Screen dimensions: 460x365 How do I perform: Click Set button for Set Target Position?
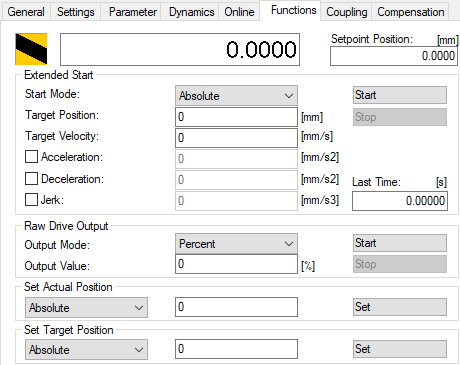(400, 349)
